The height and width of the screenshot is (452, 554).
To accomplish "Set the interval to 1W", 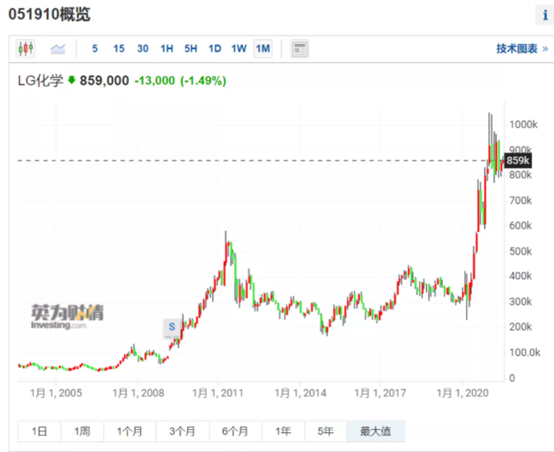I will pos(239,48).
